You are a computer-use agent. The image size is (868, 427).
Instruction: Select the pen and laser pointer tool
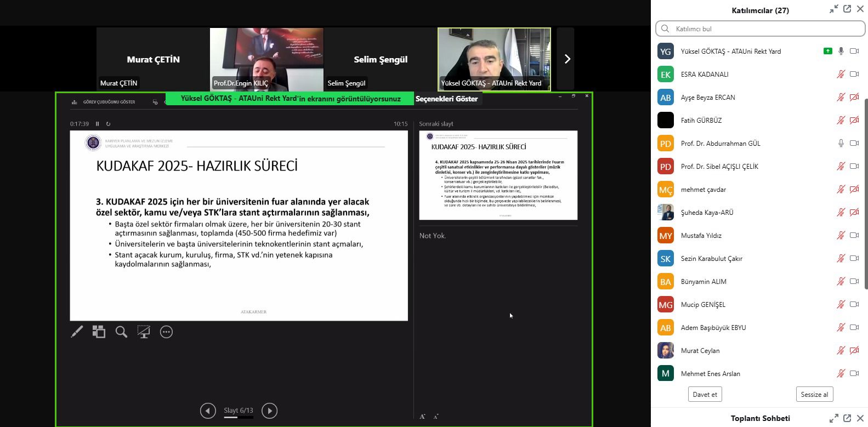(x=77, y=332)
